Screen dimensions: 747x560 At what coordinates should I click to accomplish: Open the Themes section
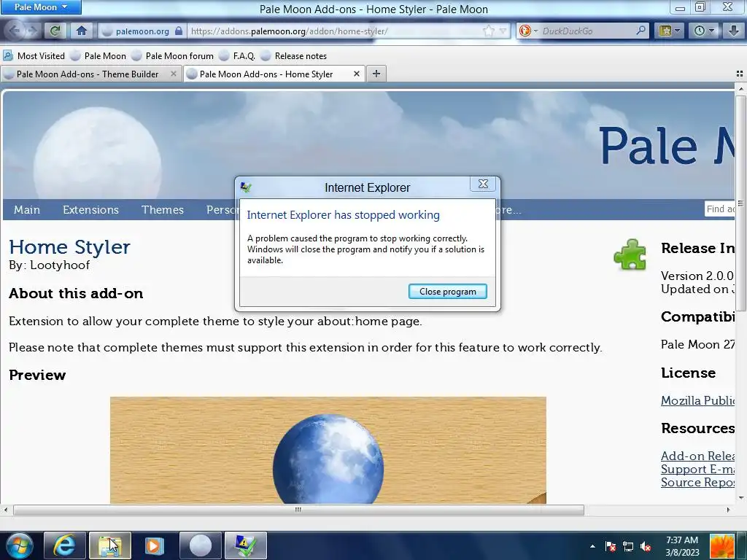click(x=163, y=210)
